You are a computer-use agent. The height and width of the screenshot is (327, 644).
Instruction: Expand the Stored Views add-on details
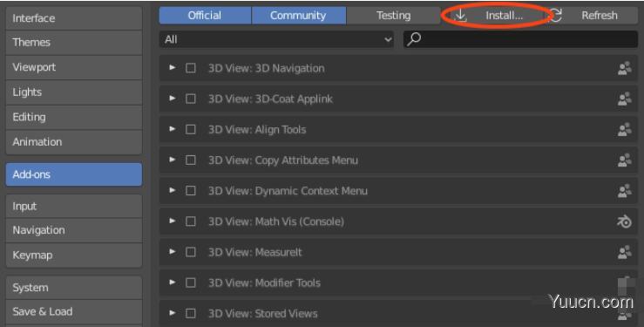tap(173, 313)
